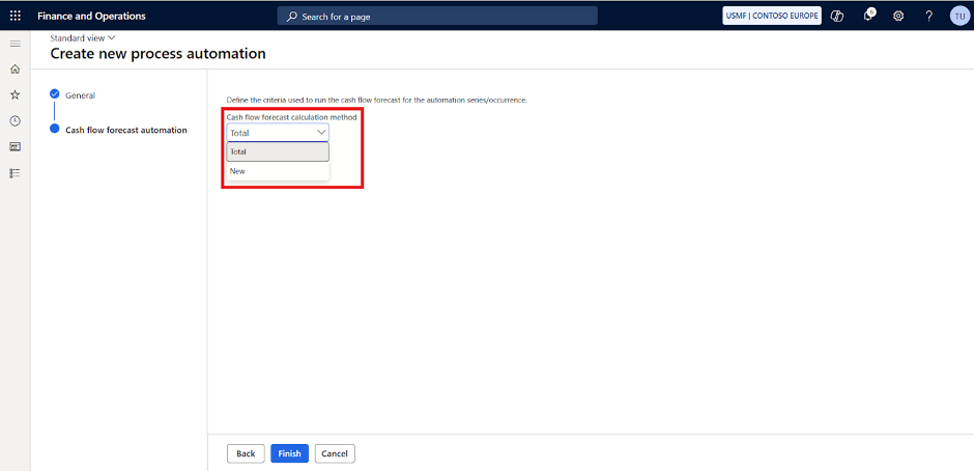Open Workspaces icon in sidebar

(x=15, y=147)
